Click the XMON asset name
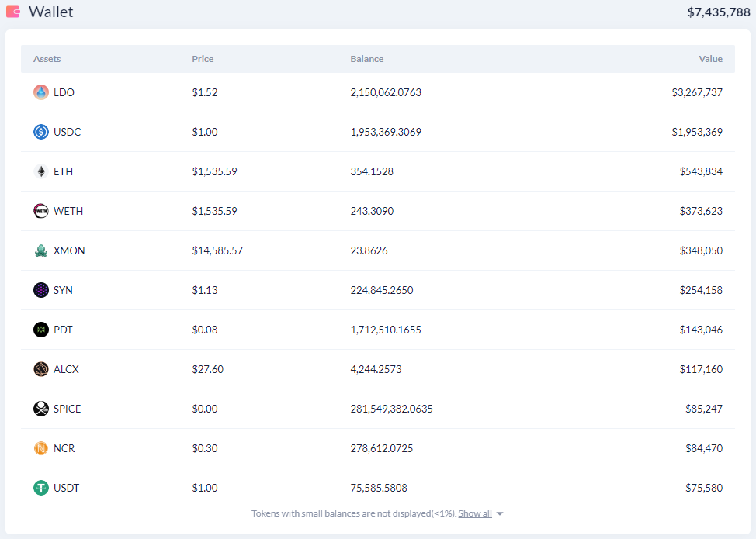 click(69, 250)
